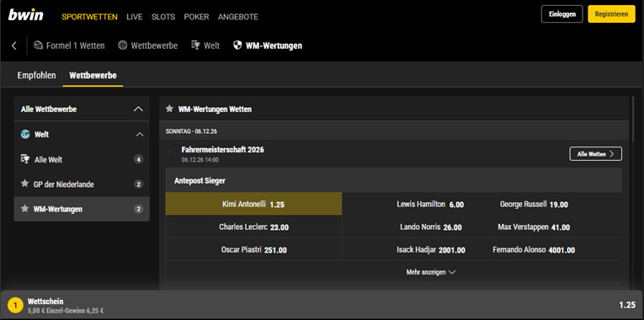Open the POKER section
Viewport: 644px width, 320px height.
pos(196,17)
